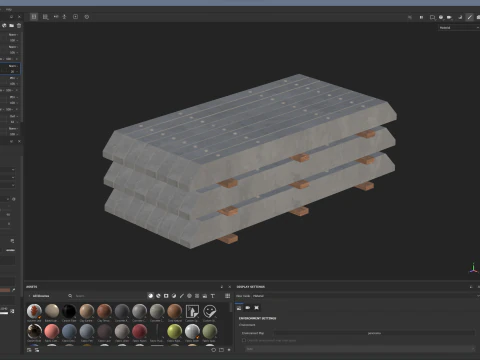The width and height of the screenshot is (480, 360).
Task: Open the greyed dropdown below override checkbox
Action: tap(360, 349)
